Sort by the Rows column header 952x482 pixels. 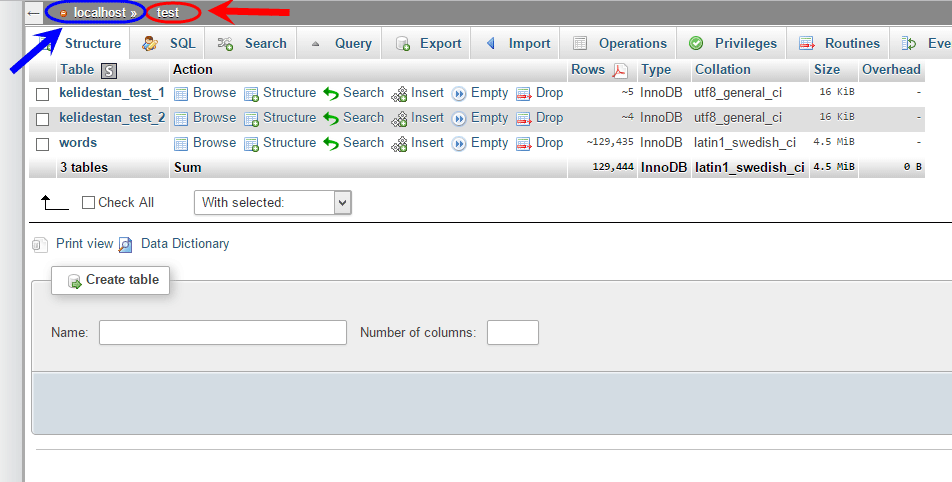[588, 69]
